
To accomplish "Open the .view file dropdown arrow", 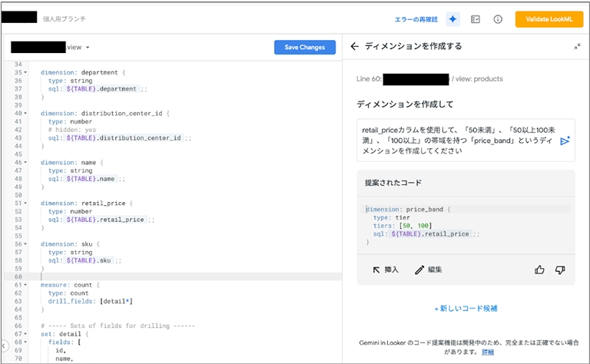I will point(88,48).
